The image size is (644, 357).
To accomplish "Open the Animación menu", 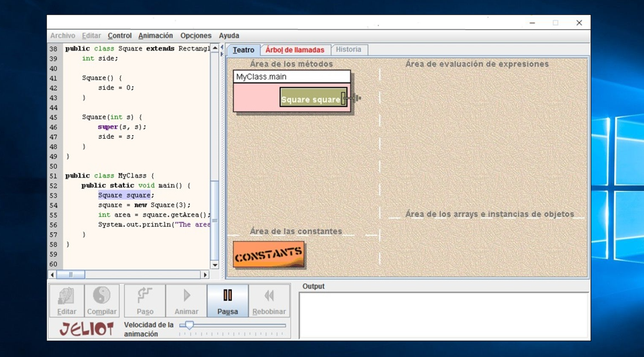I will coord(156,36).
